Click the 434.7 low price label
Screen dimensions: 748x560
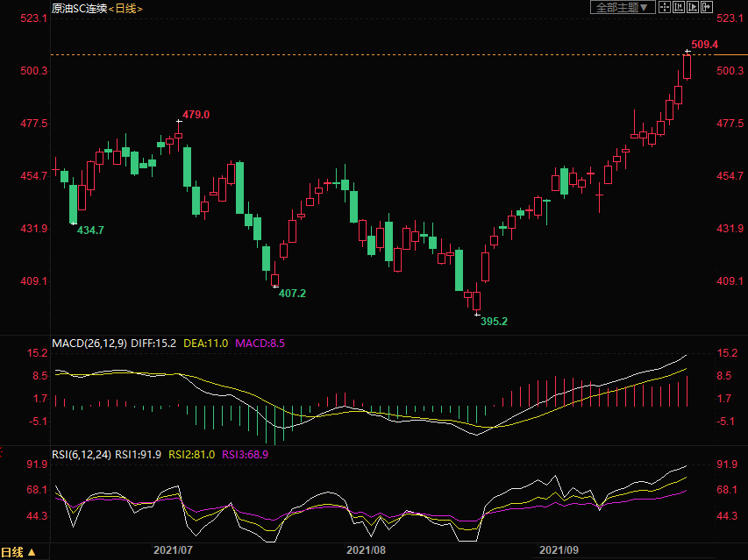point(90,230)
